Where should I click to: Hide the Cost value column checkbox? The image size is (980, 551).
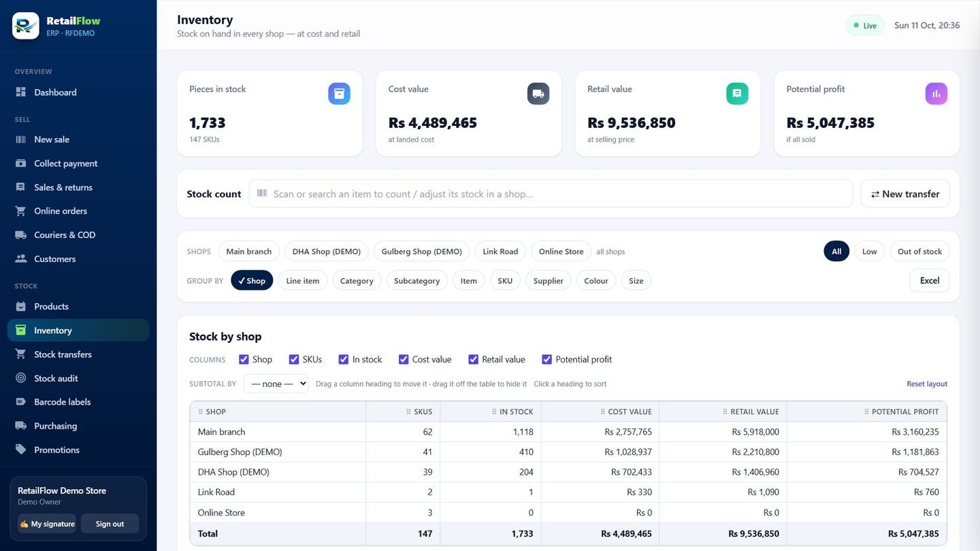click(x=404, y=359)
